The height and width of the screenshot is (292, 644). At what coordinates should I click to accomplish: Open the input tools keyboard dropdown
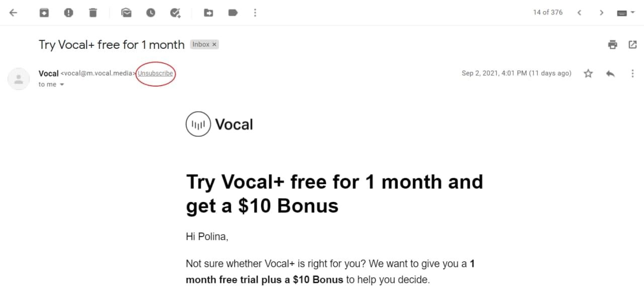pyautogui.click(x=626, y=13)
